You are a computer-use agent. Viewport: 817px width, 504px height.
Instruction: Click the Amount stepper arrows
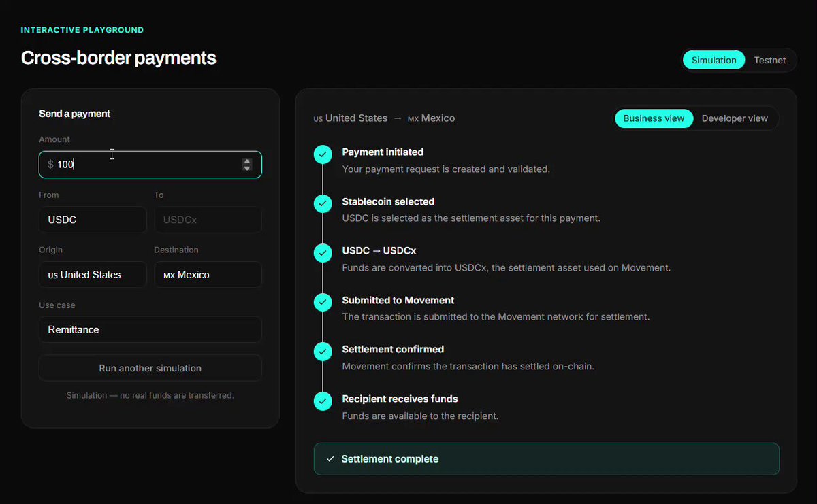[247, 165]
